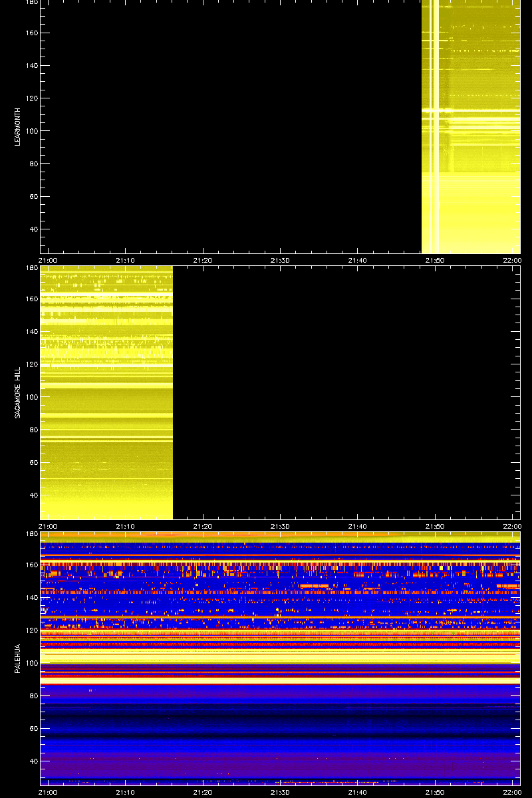Click the 160 frequency label on Palehua axis
Image resolution: width=532 pixels, height=798 pixels.
(31, 565)
